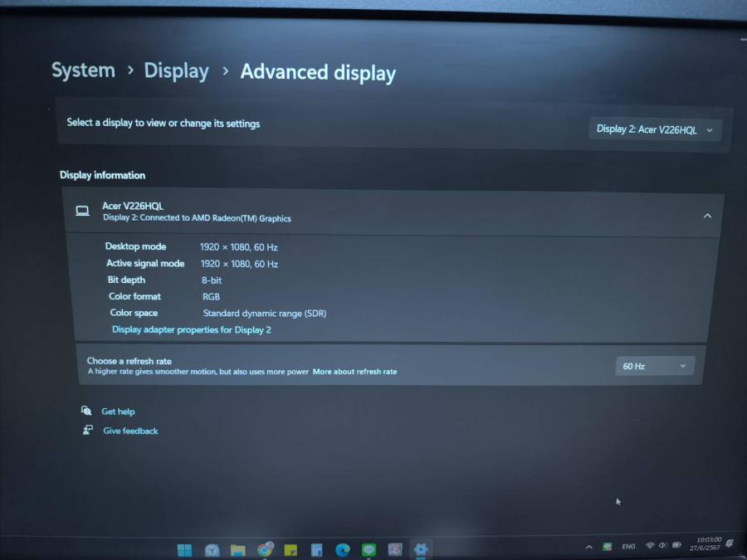Click the Active signal mode value
This screenshot has height=560, width=747.
pyautogui.click(x=239, y=264)
